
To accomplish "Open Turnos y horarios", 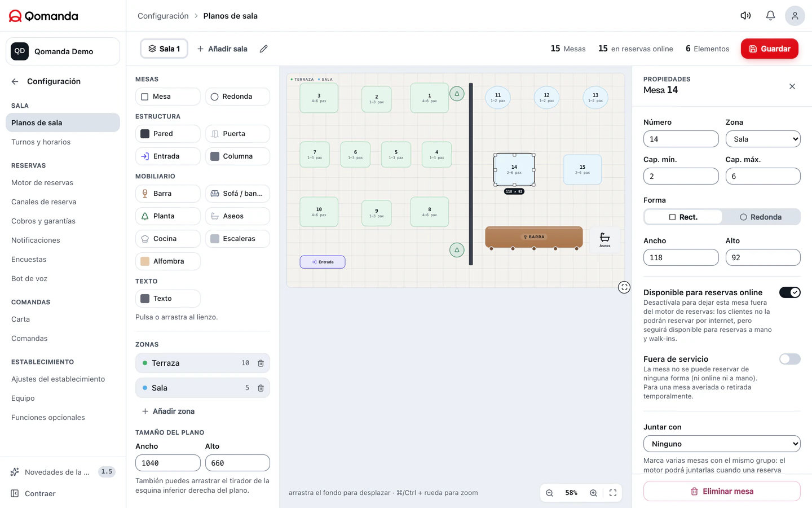I will click(x=63, y=142).
